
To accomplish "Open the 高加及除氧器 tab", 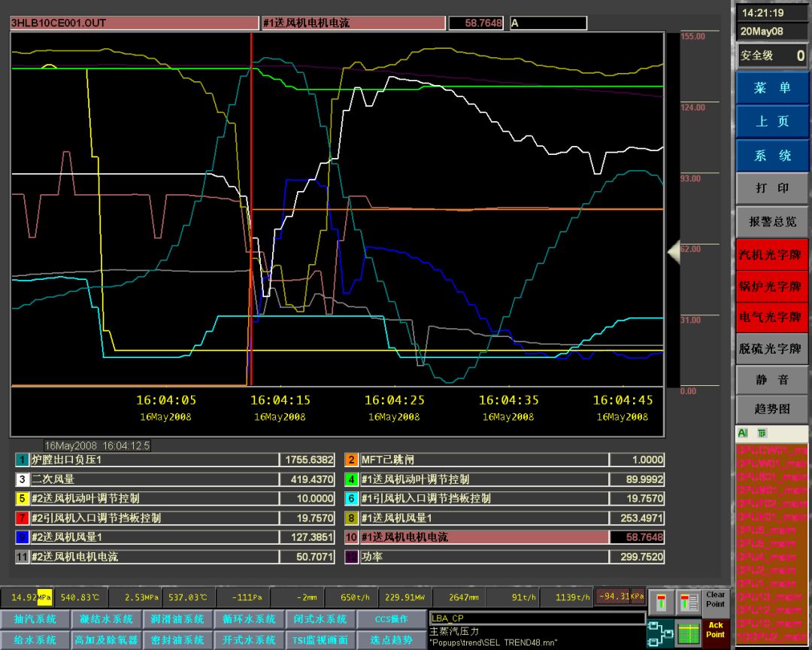I will tap(106, 640).
